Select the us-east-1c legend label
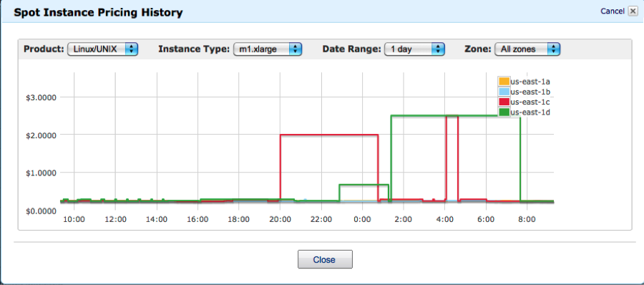This screenshot has width=644, height=285. (x=530, y=102)
